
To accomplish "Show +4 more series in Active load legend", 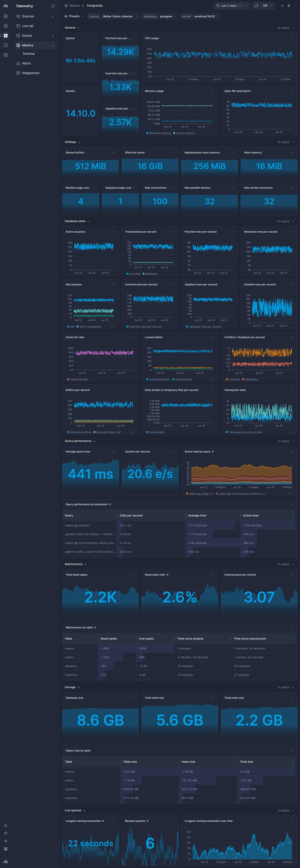I will click(x=290, y=494).
